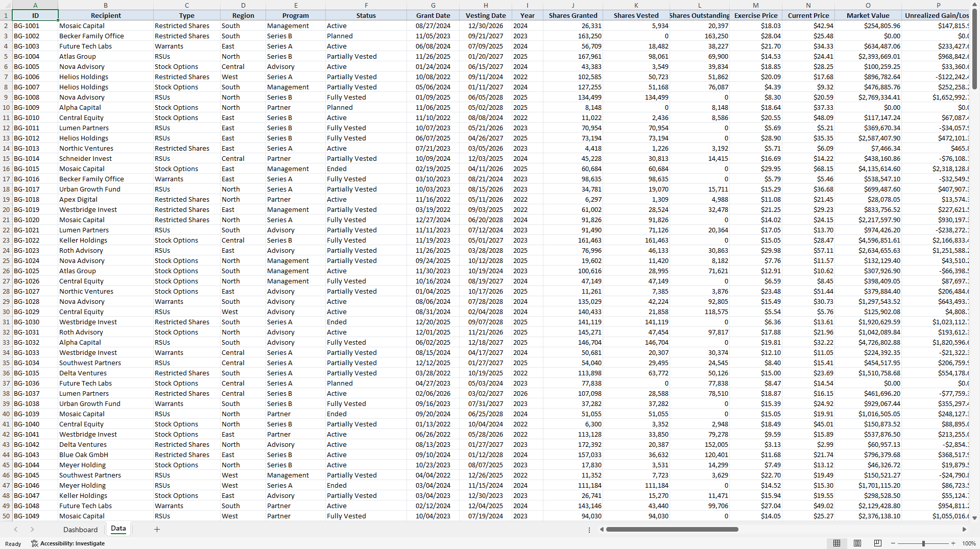The height and width of the screenshot is (549, 980).
Task: Zoom out with the minus button
Action: [x=893, y=543]
